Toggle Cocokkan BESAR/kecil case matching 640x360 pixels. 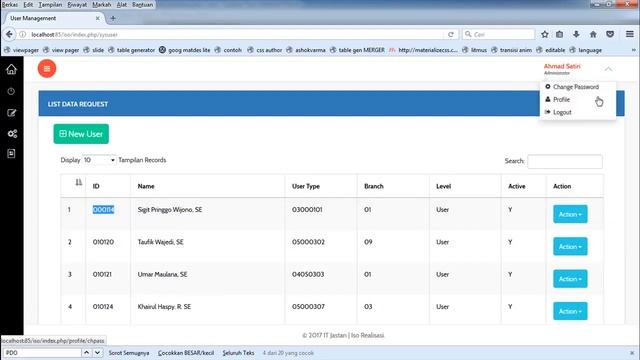click(x=186, y=353)
